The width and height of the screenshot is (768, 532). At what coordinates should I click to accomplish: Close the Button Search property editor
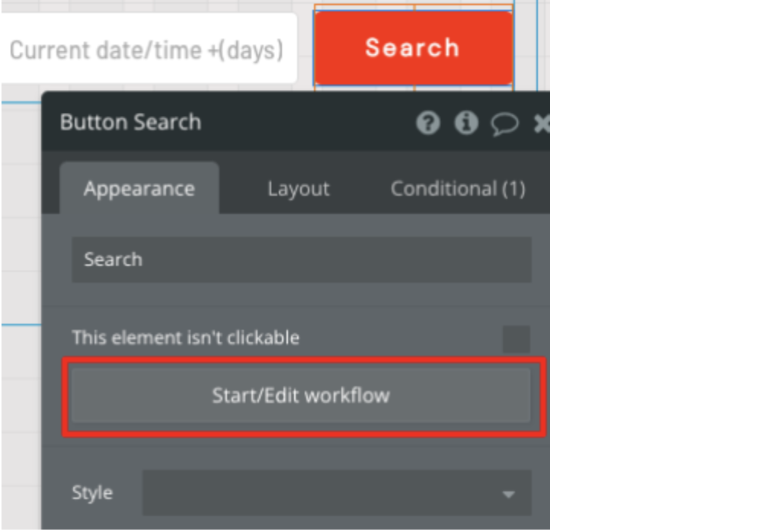click(542, 123)
